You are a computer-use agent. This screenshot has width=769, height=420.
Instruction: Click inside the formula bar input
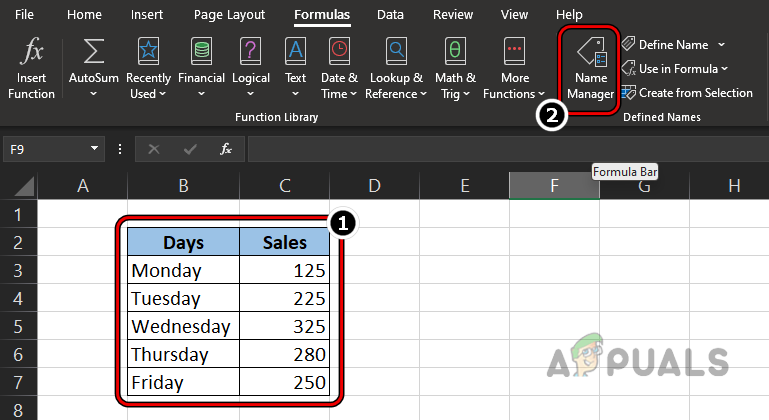(500, 149)
